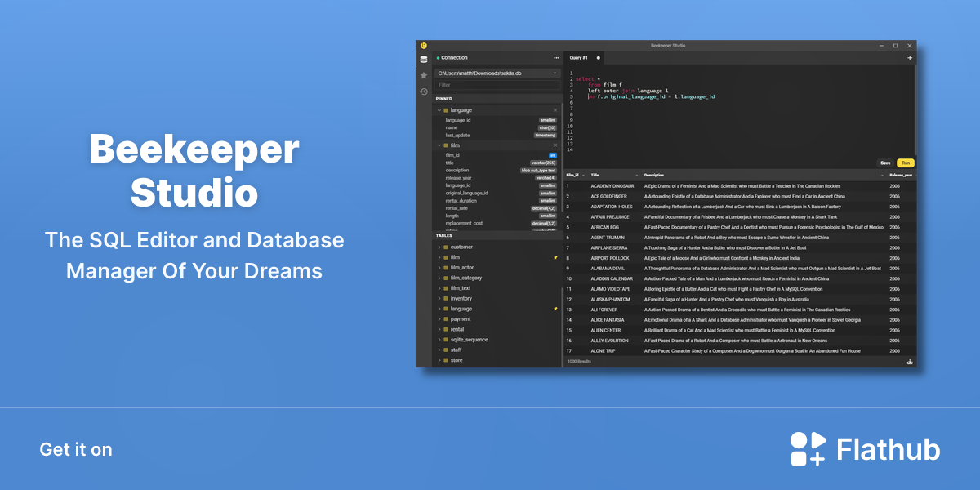
Task: Sort by Description column arrow
Action: click(x=882, y=175)
